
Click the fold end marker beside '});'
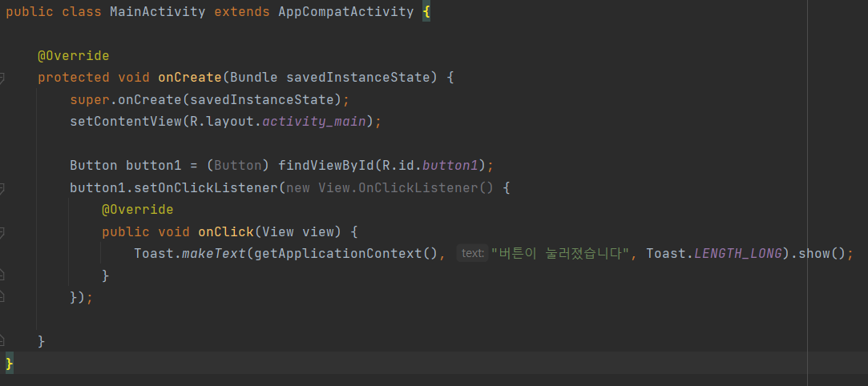[x=2, y=296]
